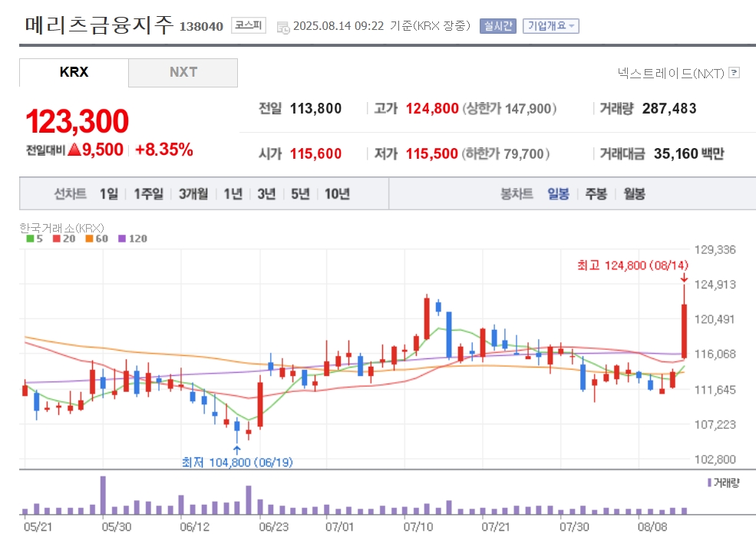The image size is (756, 547).
Task: Click the orange 60-day moving average legend
Action: (97, 239)
